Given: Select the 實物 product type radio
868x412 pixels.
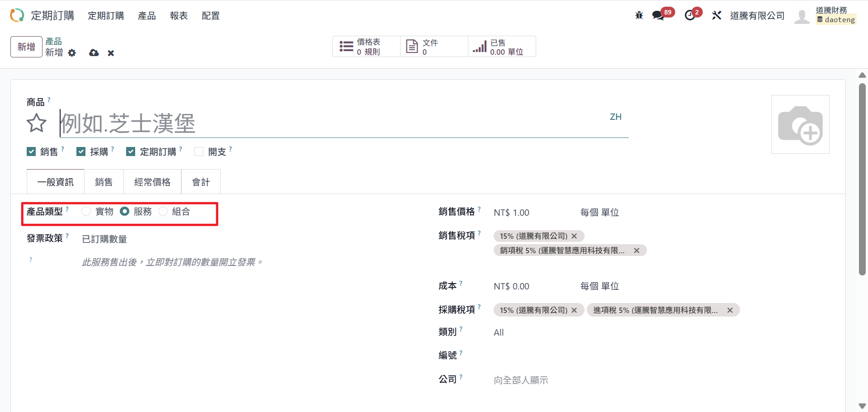Looking at the screenshot, I should tap(86, 211).
